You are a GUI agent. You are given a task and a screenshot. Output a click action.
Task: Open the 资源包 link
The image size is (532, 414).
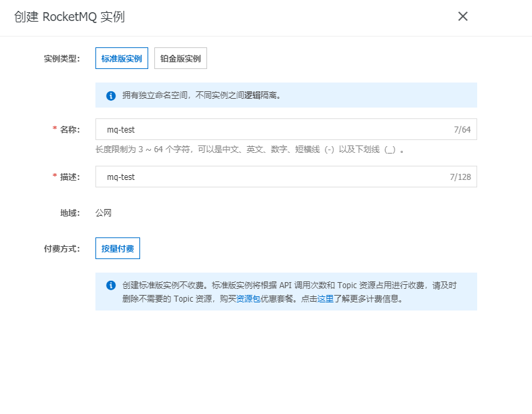coord(248,299)
